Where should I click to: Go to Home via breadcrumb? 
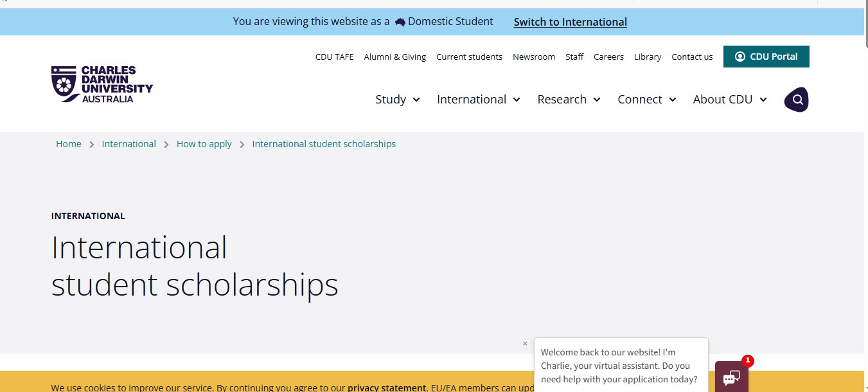tap(68, 143)
